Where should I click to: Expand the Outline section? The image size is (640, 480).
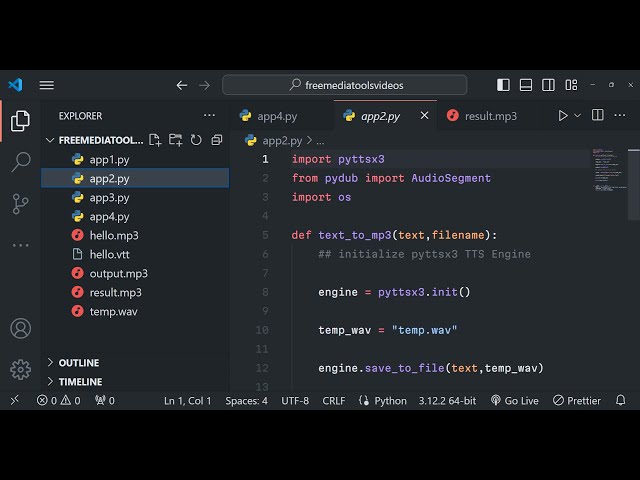[x=79, y=363]
